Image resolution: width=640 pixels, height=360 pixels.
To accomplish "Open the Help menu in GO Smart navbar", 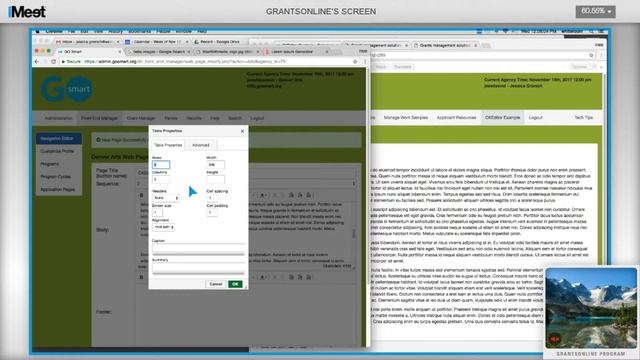I will tap(215, 118).
